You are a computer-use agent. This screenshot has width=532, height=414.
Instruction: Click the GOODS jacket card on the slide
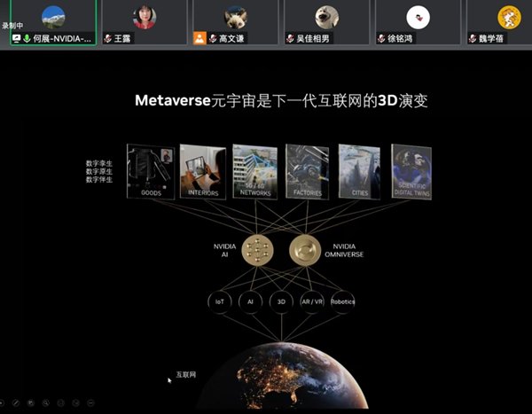click(x=151, y=172)
